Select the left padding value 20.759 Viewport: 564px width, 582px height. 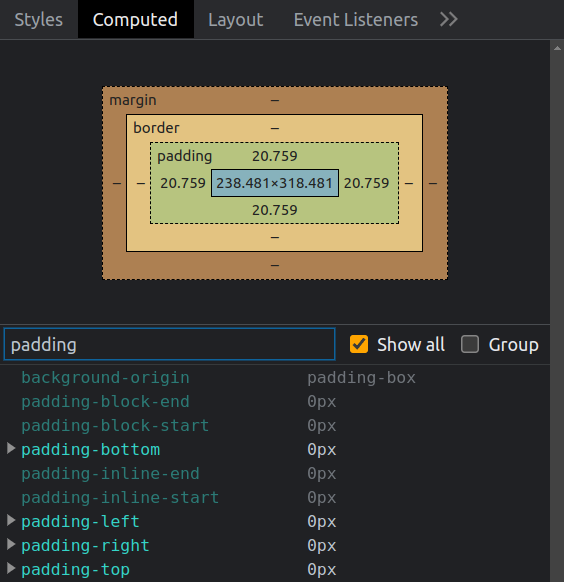pyautogui.click(x=183, y=183)
